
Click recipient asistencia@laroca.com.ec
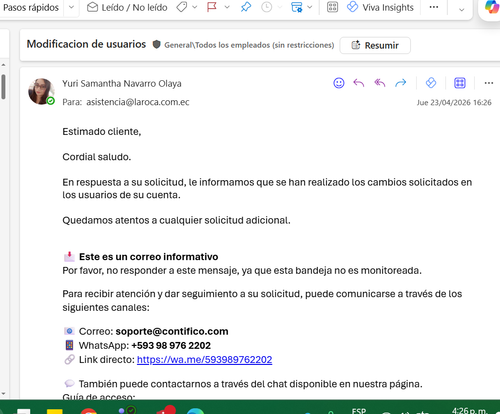pyautogui.click(x=138, y=102)
